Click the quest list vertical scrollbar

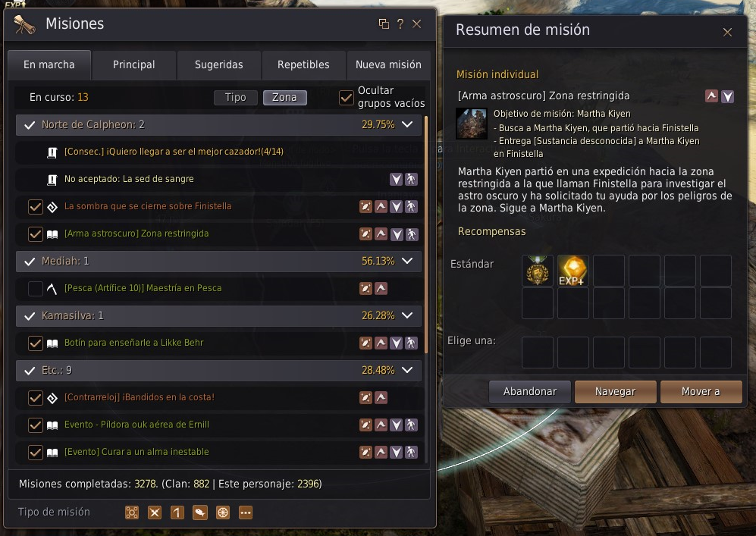[425, 234]
